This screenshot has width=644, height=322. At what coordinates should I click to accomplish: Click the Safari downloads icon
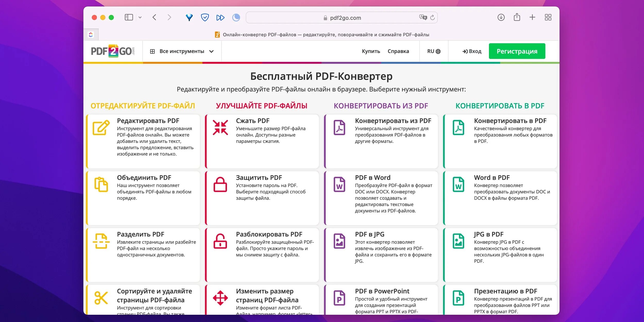501,18
